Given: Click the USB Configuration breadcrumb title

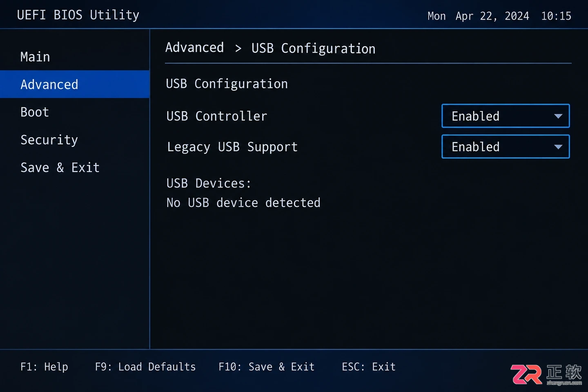Looking at the screenshot, I should coord(313,48).
